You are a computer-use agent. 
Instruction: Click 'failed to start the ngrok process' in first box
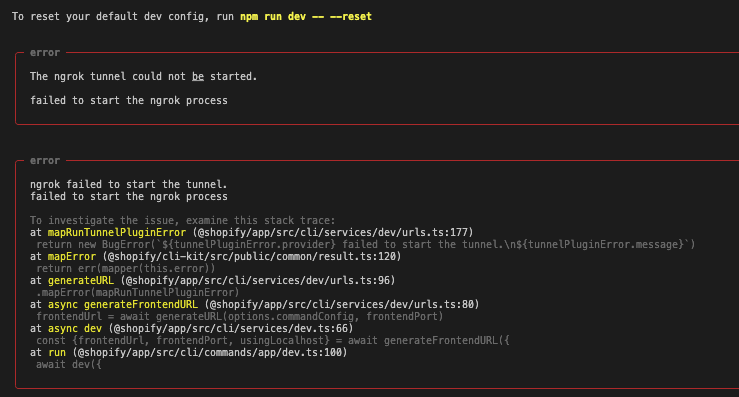coord(129,100)
